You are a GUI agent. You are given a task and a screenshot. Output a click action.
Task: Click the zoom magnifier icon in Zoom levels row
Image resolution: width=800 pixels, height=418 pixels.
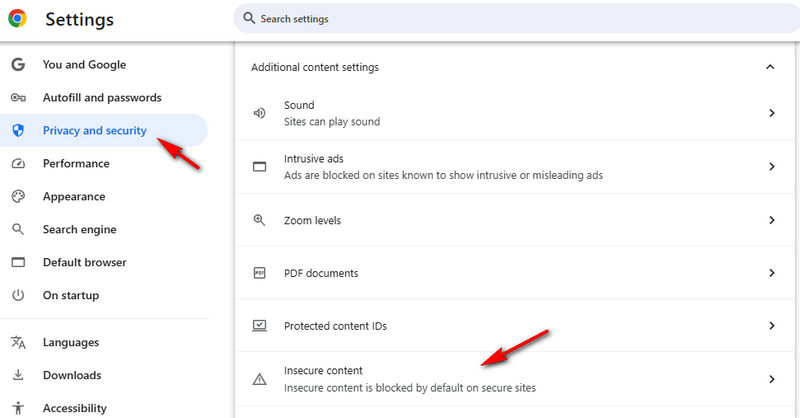259,220
